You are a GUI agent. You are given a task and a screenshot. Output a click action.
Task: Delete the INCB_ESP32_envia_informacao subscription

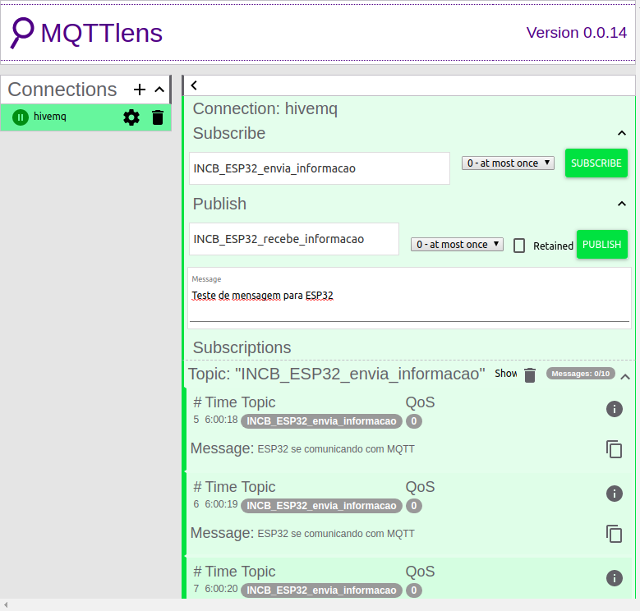click(530, 375)
